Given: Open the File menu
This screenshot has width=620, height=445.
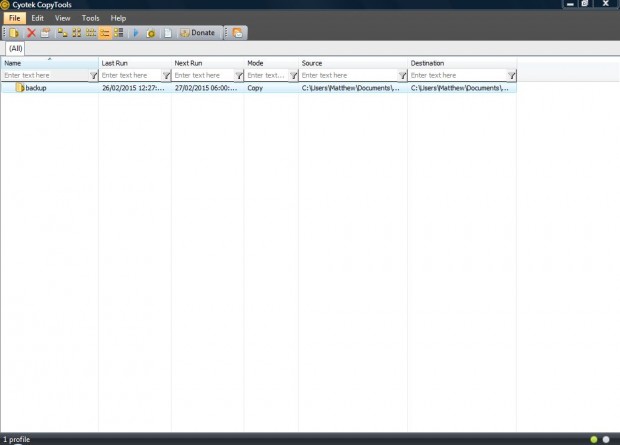Looking at the screenshot, I should point(15,18).
